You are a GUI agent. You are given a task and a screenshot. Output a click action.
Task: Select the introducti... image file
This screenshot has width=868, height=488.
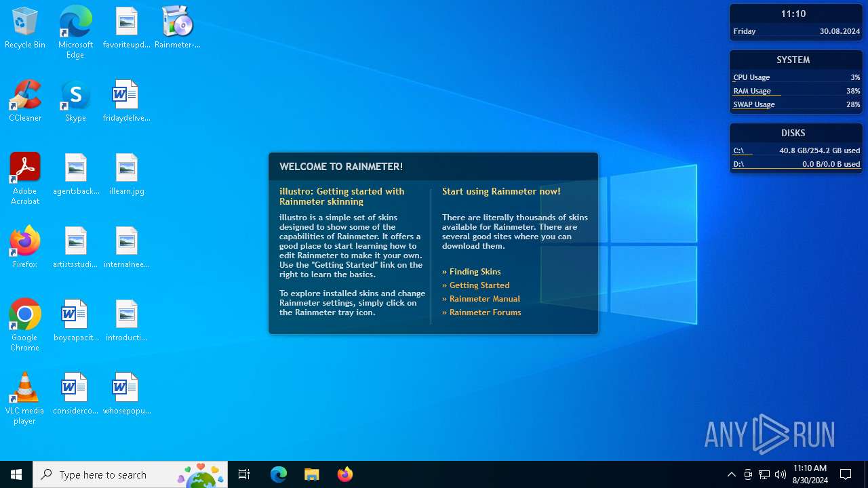coord(126,321)
